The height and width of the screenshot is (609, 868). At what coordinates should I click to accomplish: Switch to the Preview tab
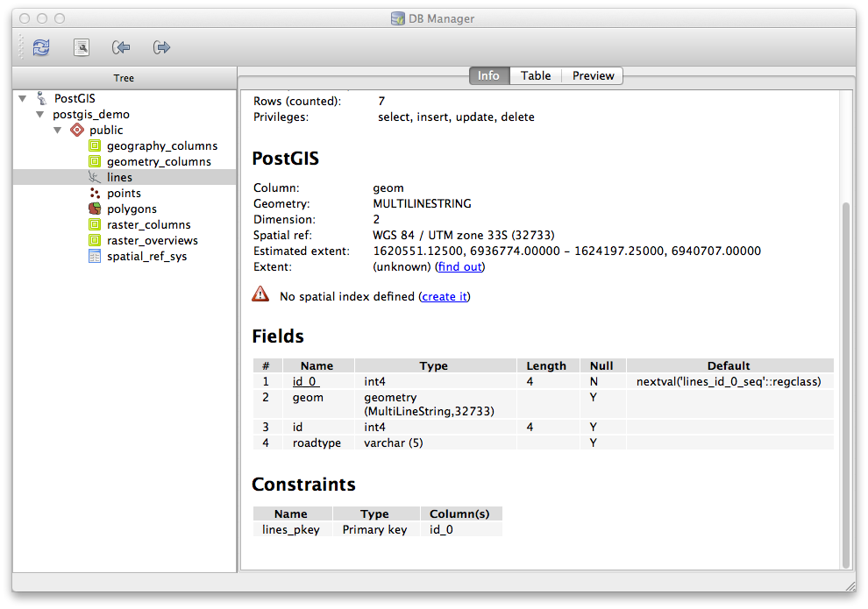pos(593,76)
